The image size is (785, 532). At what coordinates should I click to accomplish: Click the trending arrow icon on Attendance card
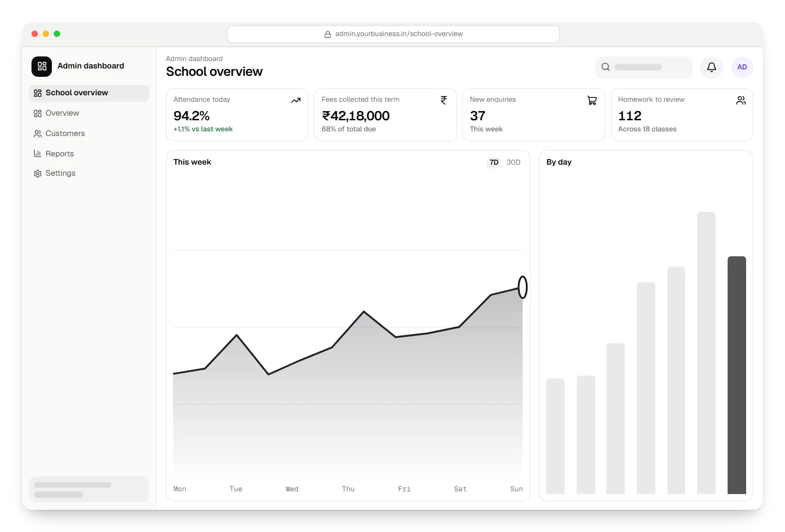click(x=296, y=100)
